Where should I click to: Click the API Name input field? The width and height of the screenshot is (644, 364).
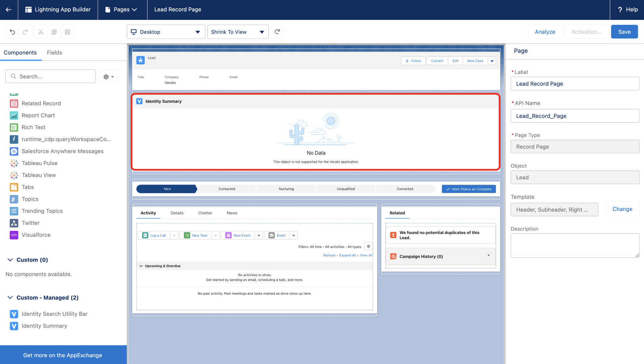coord(575,116)
